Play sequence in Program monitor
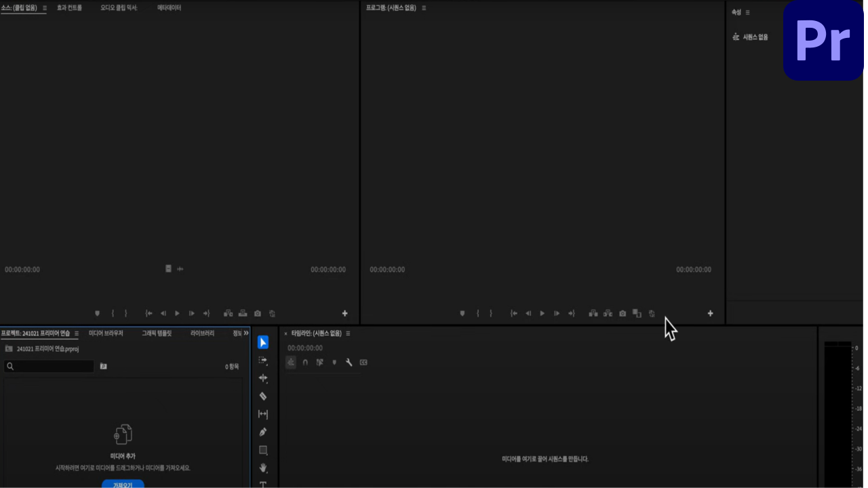Image resolution: width=868 pixels, height=488 pixels. coord(542,313)
